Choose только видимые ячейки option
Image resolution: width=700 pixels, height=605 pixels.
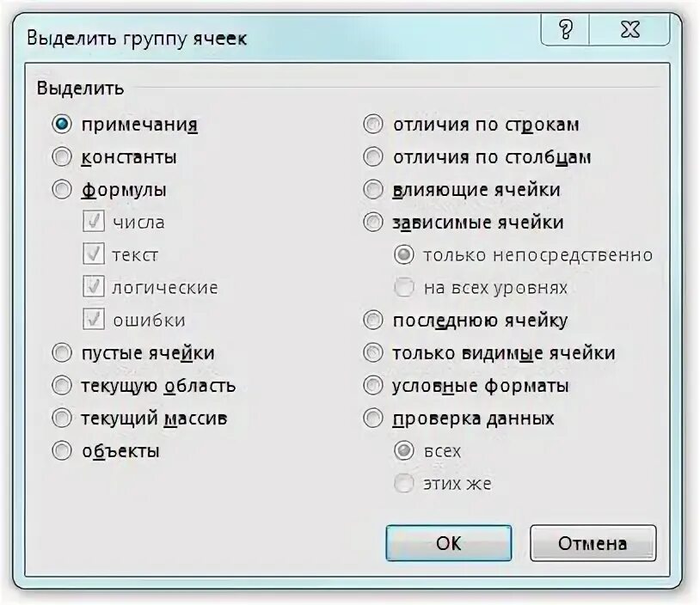coord(373,353)
